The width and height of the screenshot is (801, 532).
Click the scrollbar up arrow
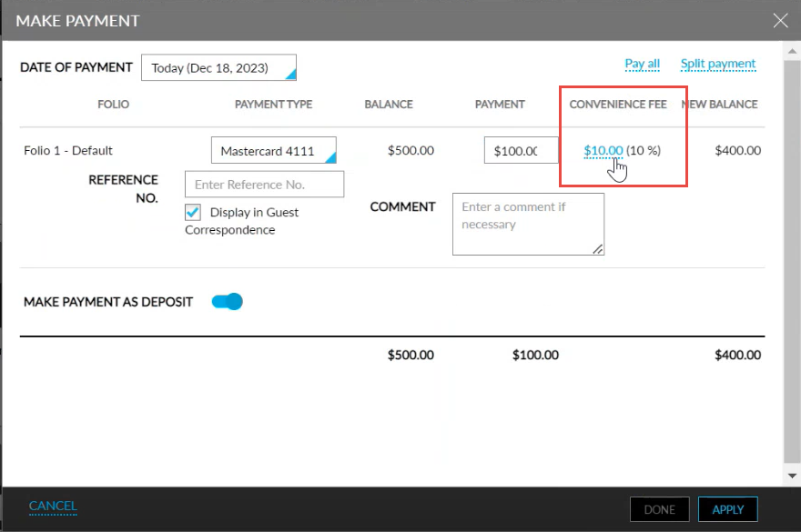(792, 51)
